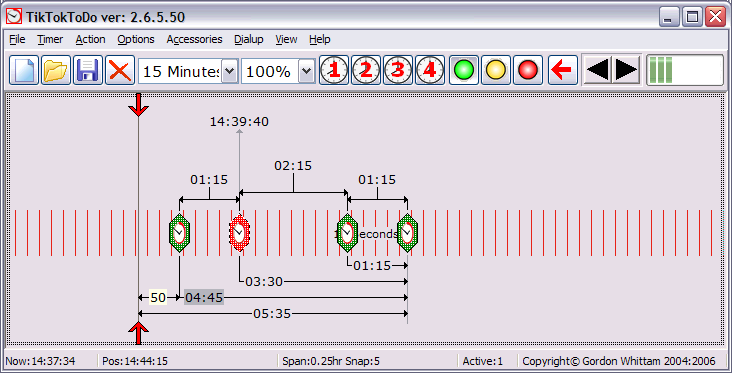
Task: Click the red left arrow icon
Action: click(x=563, y=70)
